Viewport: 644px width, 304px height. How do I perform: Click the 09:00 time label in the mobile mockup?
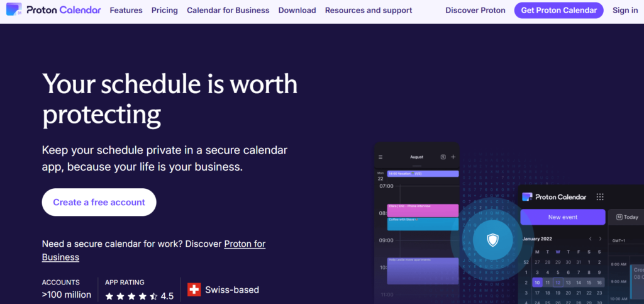pos(387,240)
